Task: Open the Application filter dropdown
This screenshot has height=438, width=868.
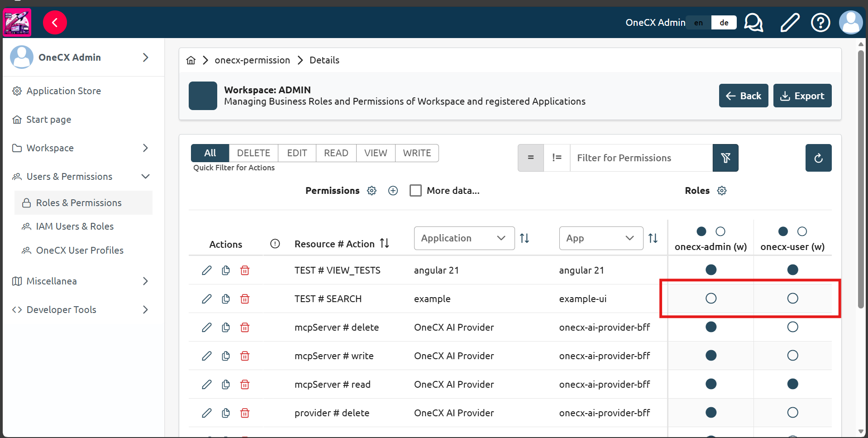Action: coord(464,238)
